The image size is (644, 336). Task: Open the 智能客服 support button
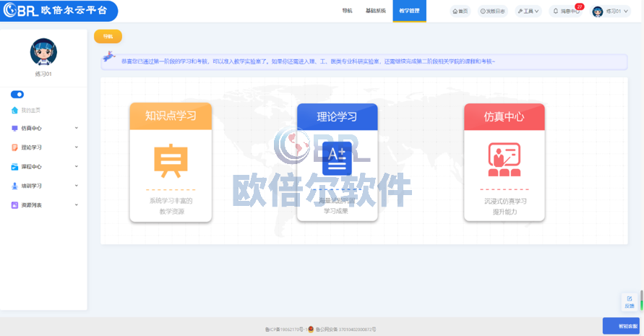tap(622, 326)
